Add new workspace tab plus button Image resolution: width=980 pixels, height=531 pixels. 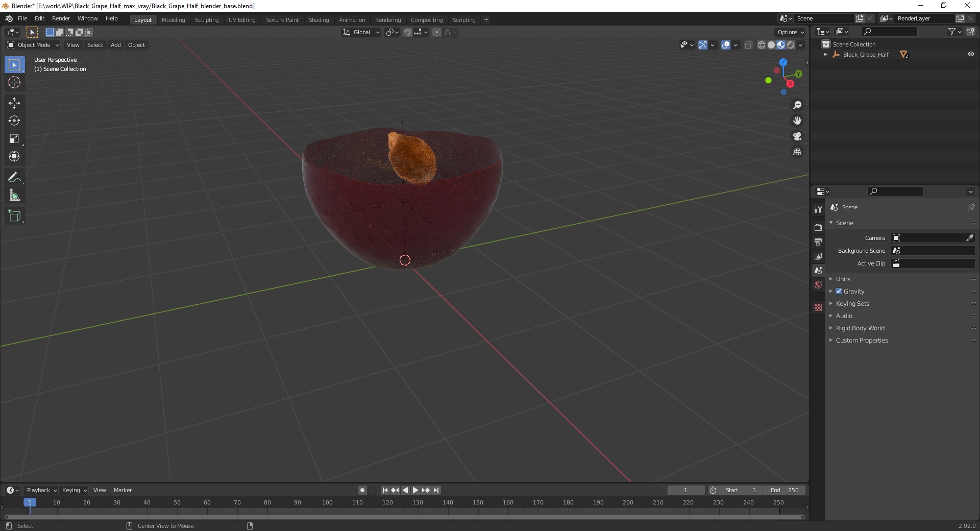coord(486,20)
